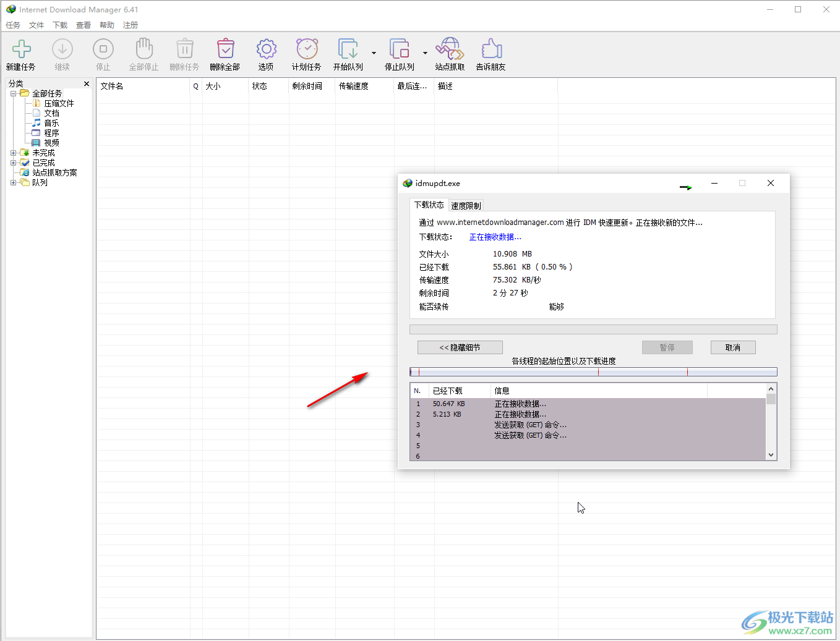Click the 信息 column header in thread list
This screenshot has height=641, width=840.
599,391
